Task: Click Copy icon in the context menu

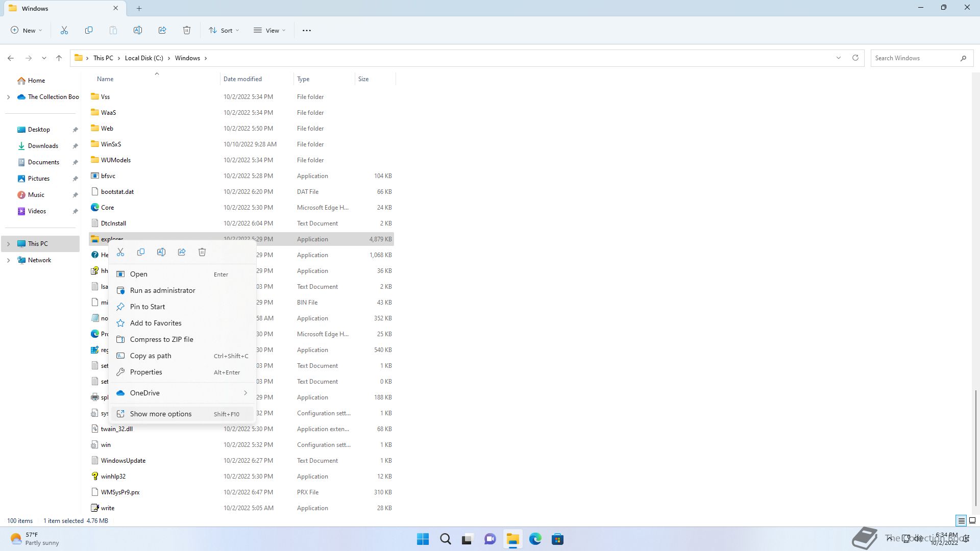Action: click(x=141, y=252)
